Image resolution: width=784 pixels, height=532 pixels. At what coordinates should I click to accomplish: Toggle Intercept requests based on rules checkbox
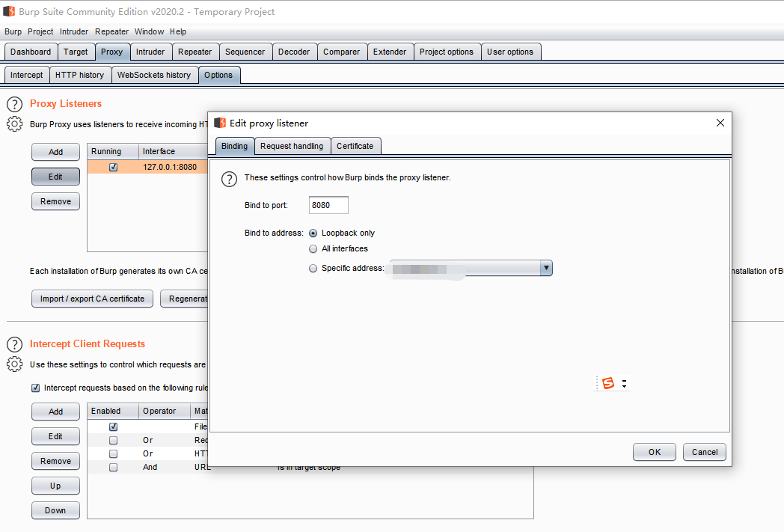tap(35, 388)
